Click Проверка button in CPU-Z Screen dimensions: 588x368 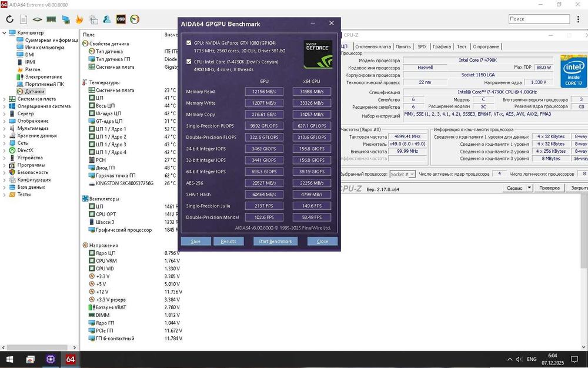pos(549,188)
